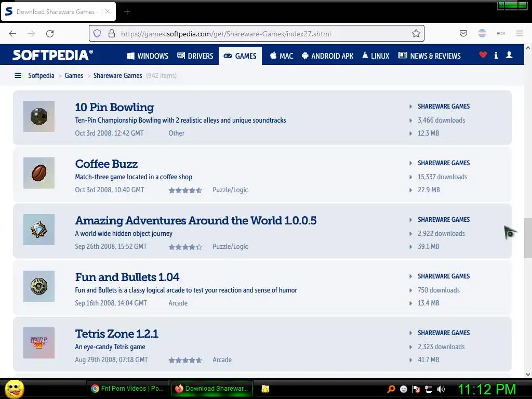Viewport: 532px width, 399px height.
Task: Open News & Reviews section
Action: [429, 56]
